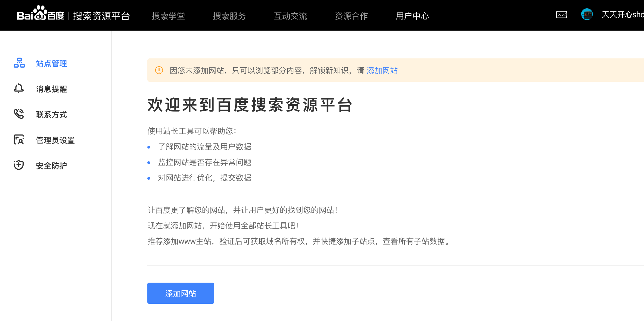Click the 联系方式 phone icon

[x=19, y=114]
